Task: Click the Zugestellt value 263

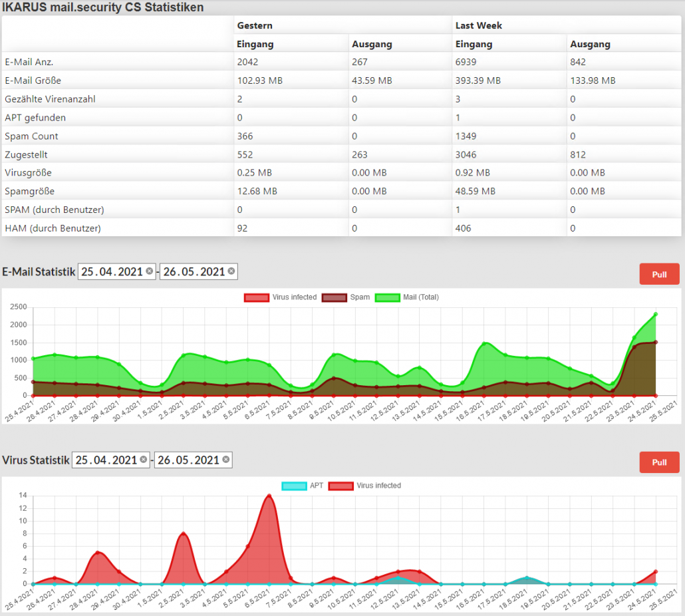Action: [x=360, y=154]
